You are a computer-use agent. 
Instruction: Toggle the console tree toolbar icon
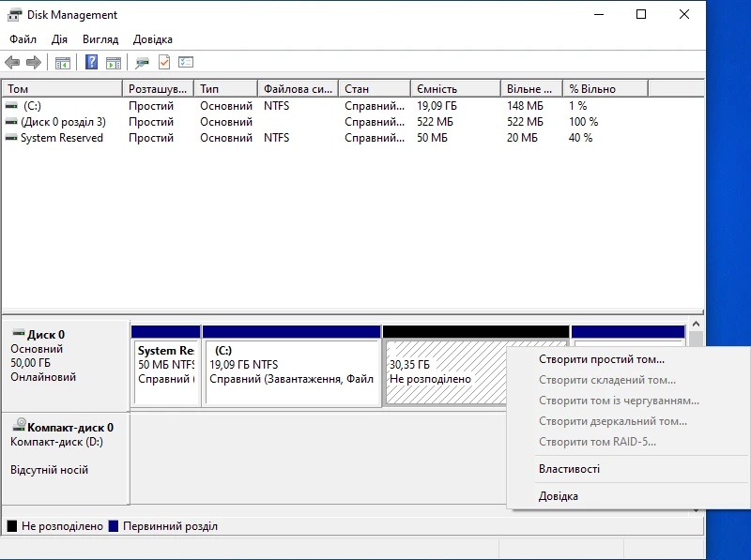[63, 62]
